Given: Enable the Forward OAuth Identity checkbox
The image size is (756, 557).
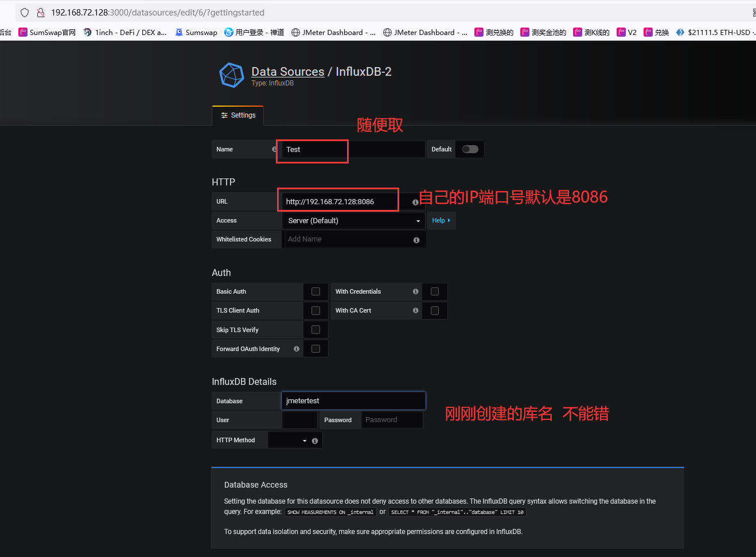Looking at the screenshot, I should coord(315,349).
